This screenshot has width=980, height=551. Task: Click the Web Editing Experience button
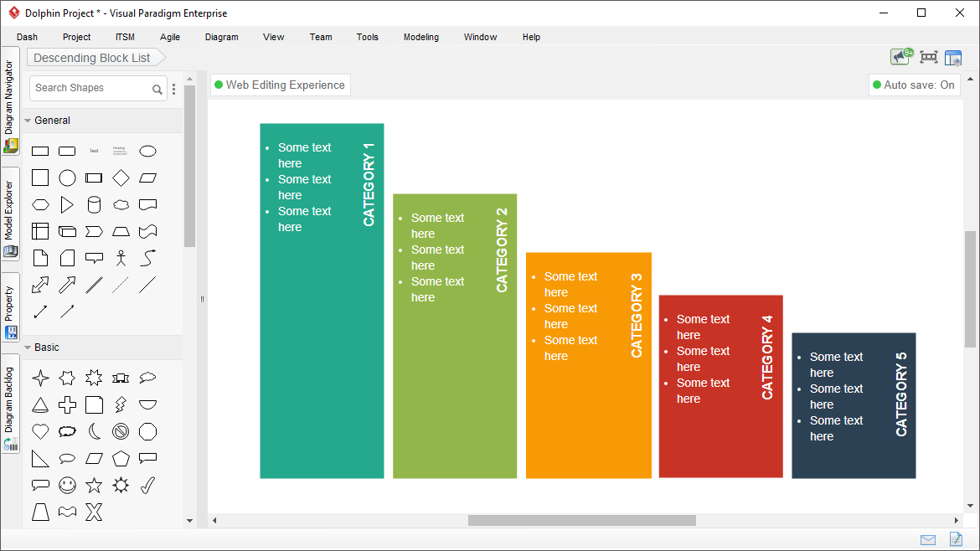[x=280, y=85]
